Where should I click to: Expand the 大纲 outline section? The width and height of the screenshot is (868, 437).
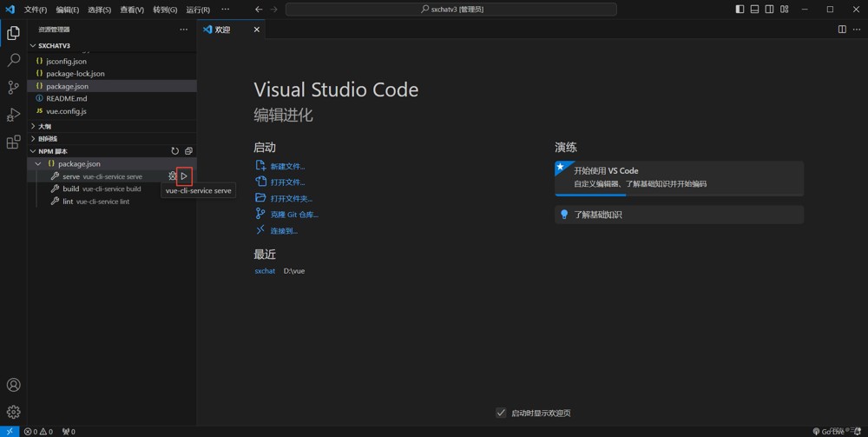[x=112, y=126]
